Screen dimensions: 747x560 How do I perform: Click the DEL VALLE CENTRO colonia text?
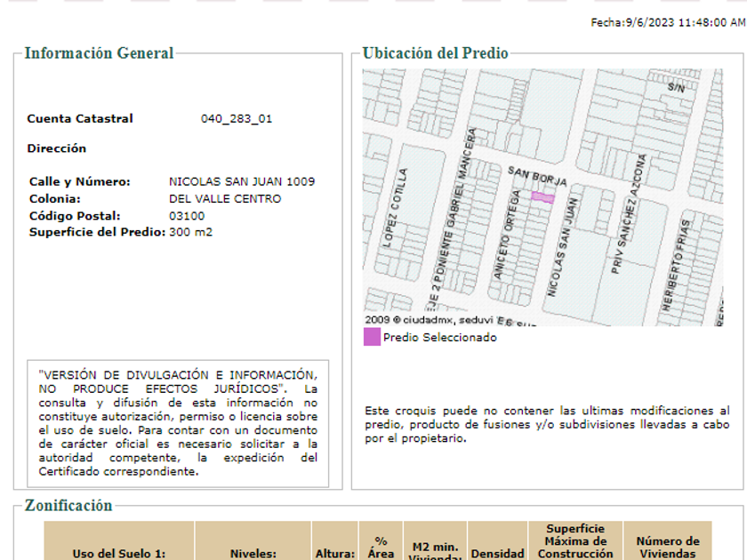pyautogui.click(x=225, y=199)
